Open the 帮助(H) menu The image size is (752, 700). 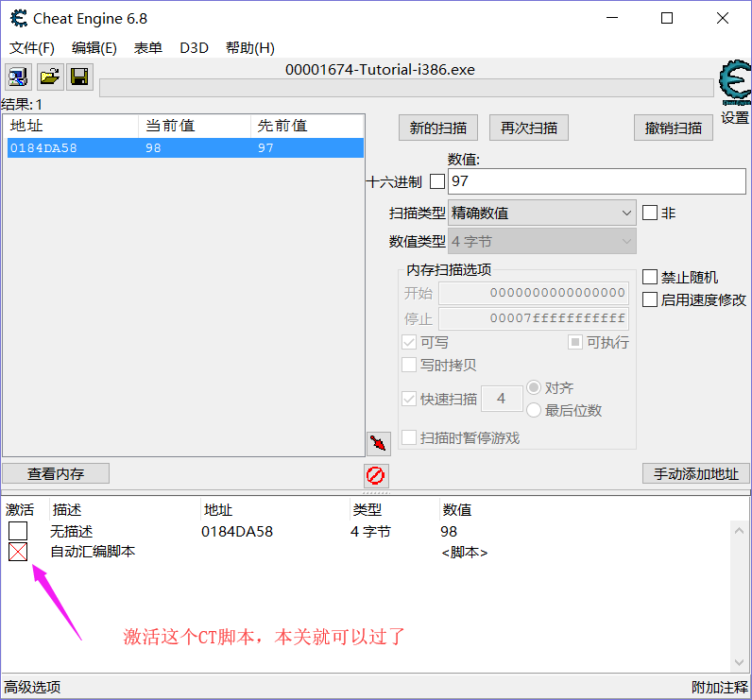(249, 48)
